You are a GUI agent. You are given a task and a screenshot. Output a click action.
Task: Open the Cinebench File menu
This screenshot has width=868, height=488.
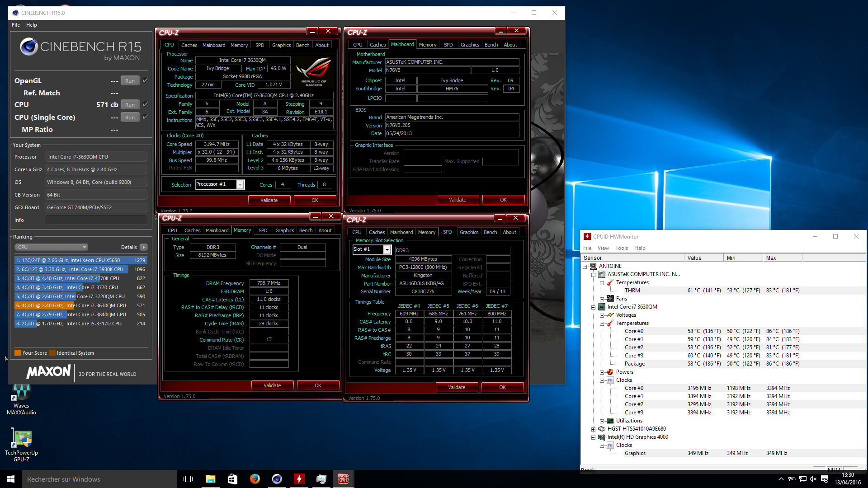pyautogui.click(x=16, y=25)
